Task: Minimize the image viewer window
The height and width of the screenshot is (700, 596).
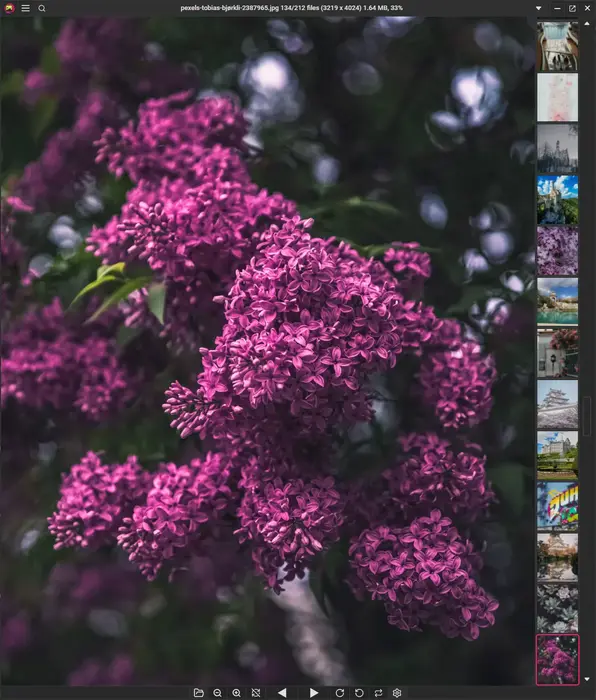Action: [x=557, y=8]
